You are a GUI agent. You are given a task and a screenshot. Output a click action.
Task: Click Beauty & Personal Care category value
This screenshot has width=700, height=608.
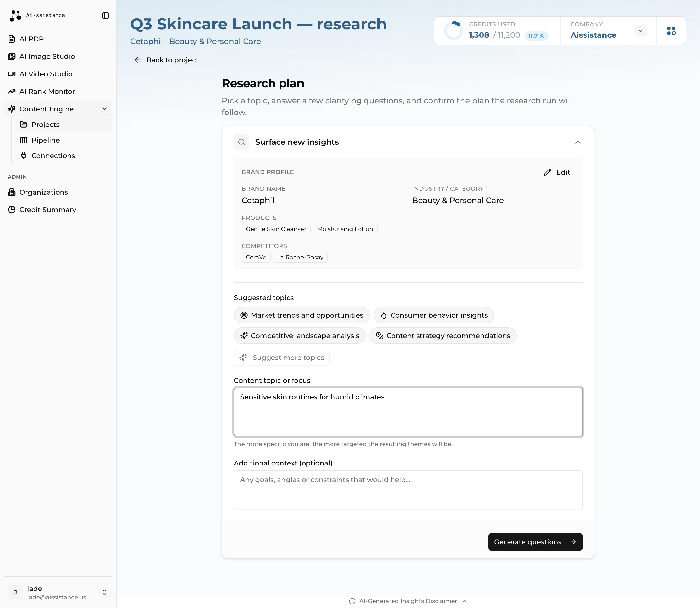[458, 200]
